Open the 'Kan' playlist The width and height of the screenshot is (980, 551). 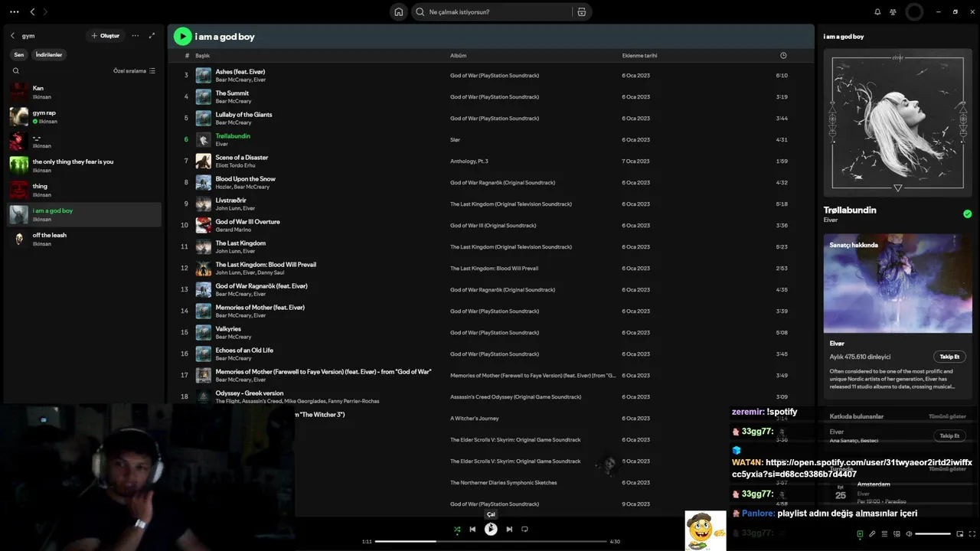85,92
